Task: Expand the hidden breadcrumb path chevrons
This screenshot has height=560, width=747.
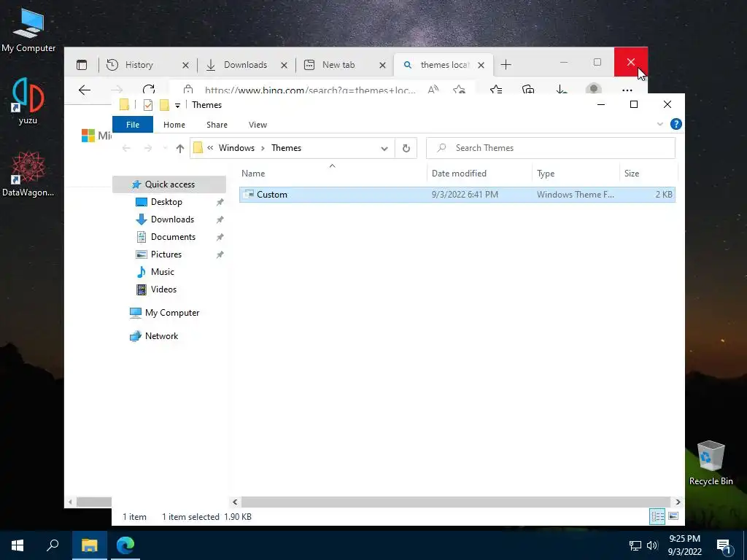Action: coord(210,148)
